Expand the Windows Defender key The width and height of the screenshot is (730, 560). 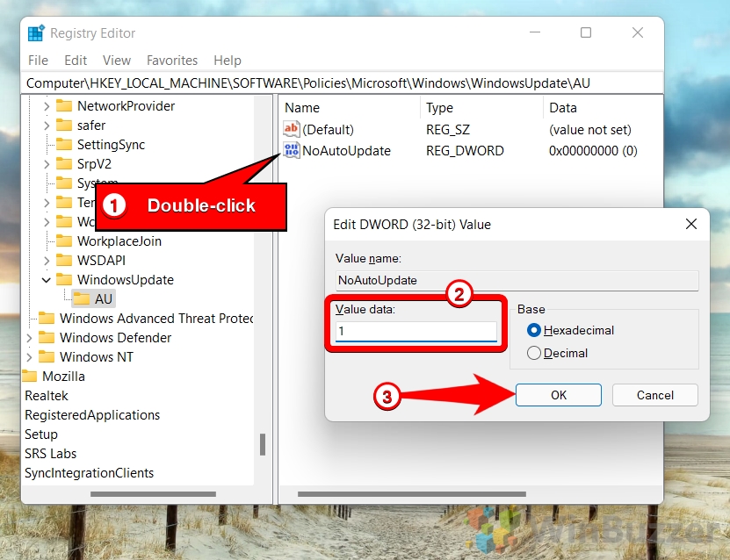pos(29,338)
